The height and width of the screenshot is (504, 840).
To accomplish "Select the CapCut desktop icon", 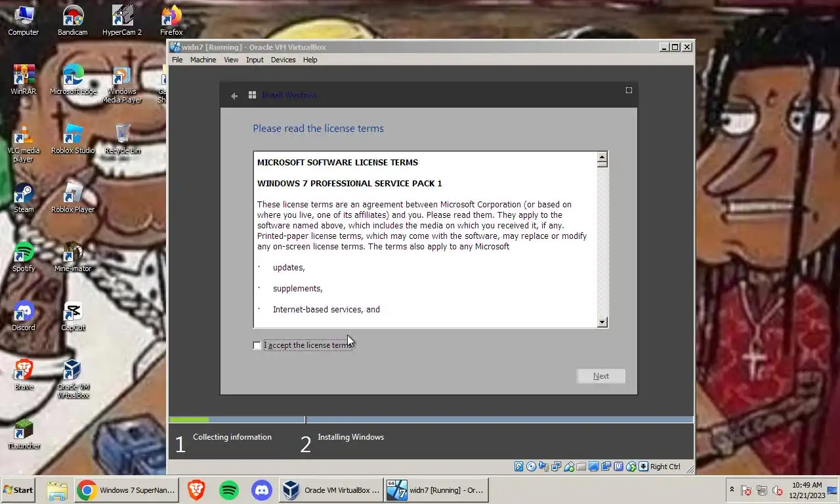I will tap(73, 316).
